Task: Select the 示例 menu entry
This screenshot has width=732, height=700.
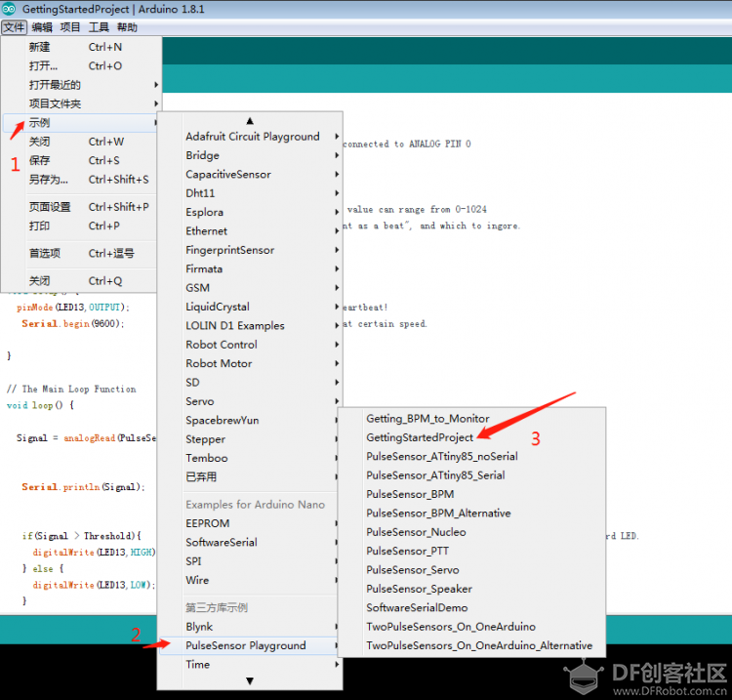Action: (80, 123)
